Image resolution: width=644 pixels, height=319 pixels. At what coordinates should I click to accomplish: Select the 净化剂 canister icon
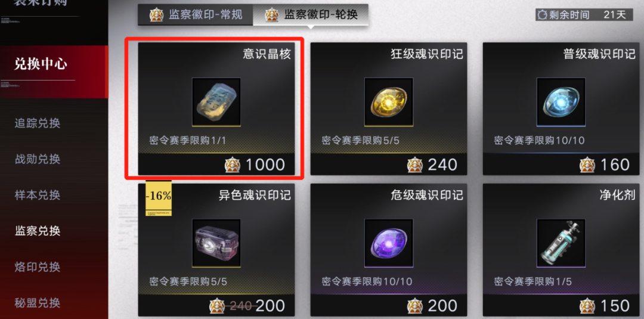tap(561, 243)
